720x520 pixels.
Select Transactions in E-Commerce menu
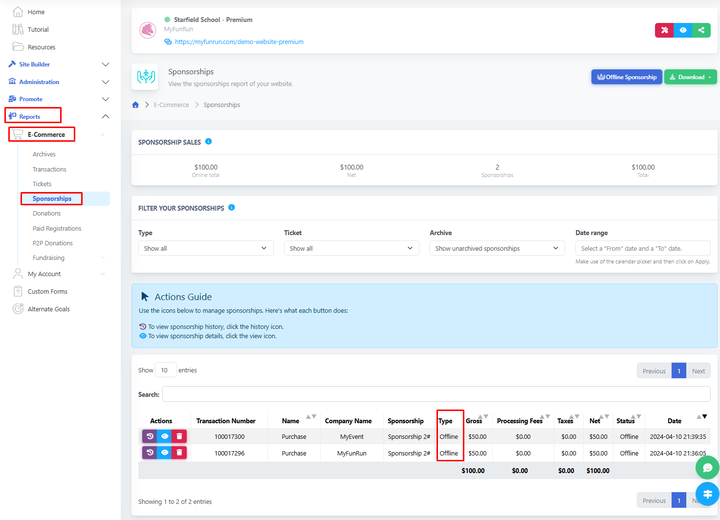click(50, 169)
